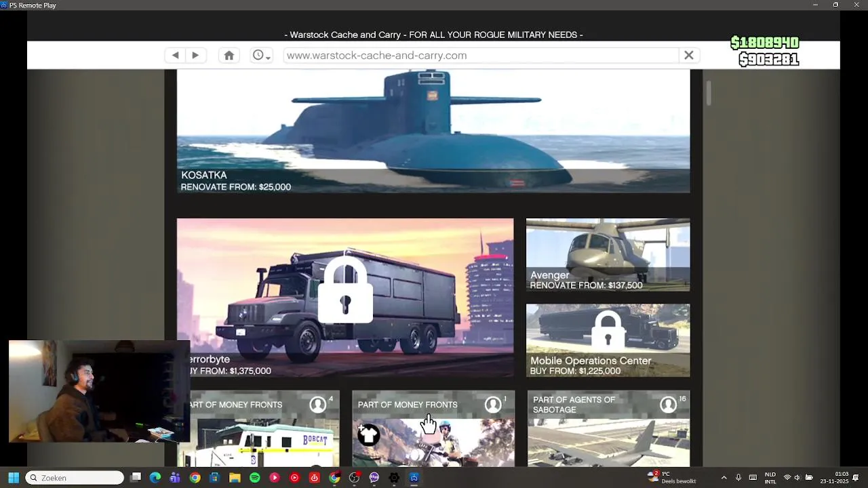Maximize the PS Remote Play window

[x=835, y=5]
